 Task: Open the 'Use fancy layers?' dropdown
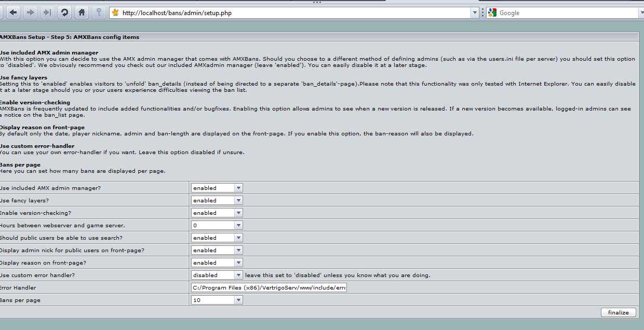tap(217, 200)
